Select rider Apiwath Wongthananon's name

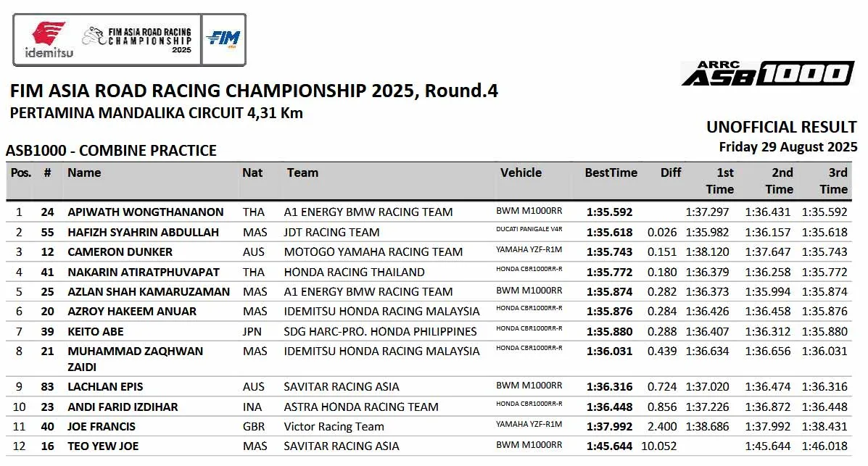coord(145,212)
